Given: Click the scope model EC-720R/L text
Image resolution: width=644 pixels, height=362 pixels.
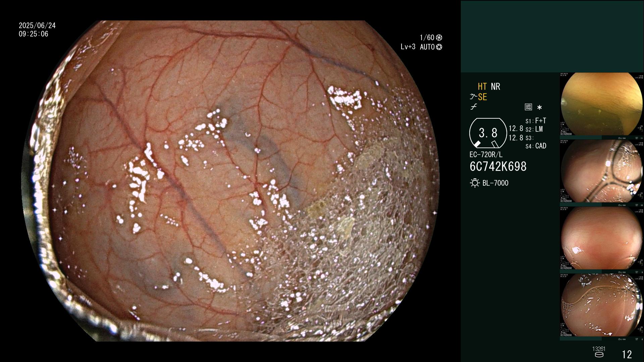Looking at the screenshot, I should pyautogui.click(x=486, y=155).
